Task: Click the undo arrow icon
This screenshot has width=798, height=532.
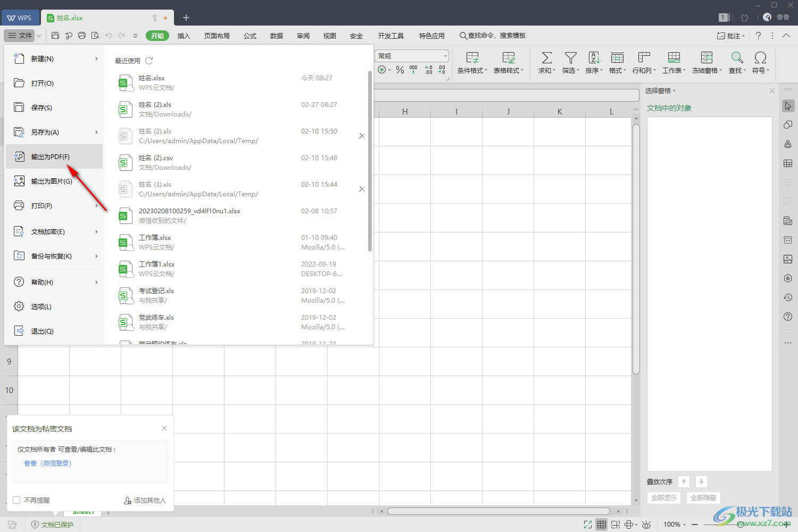Action: (x=109, y=36)
